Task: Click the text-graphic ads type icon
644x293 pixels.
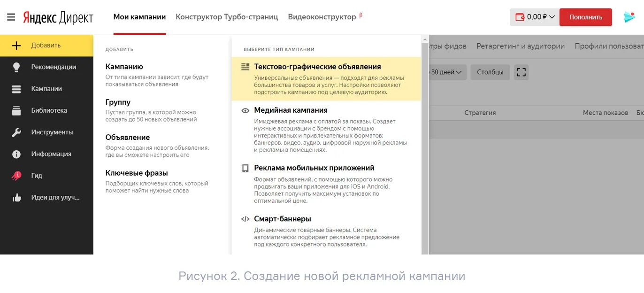Action: (245, 67)
